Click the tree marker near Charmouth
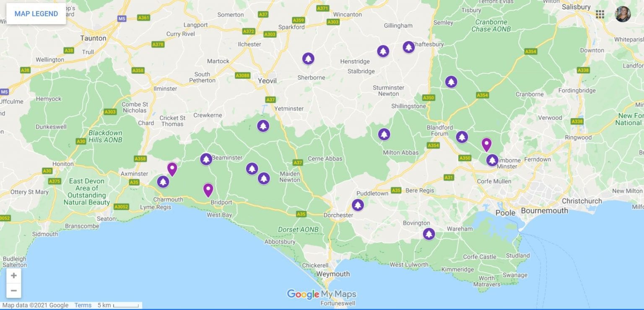 (x=163, y=182)
